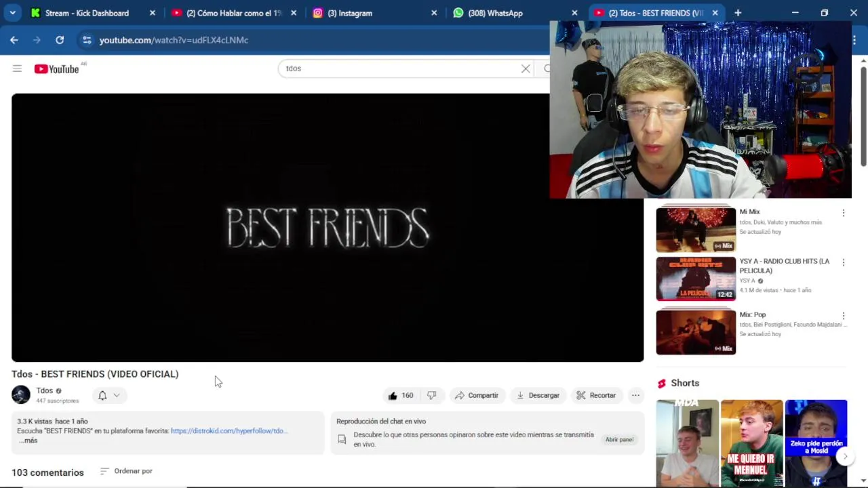868x488 pixels.
Task: Click the BEST FRIENDS video player
Action: pos(328,228)
